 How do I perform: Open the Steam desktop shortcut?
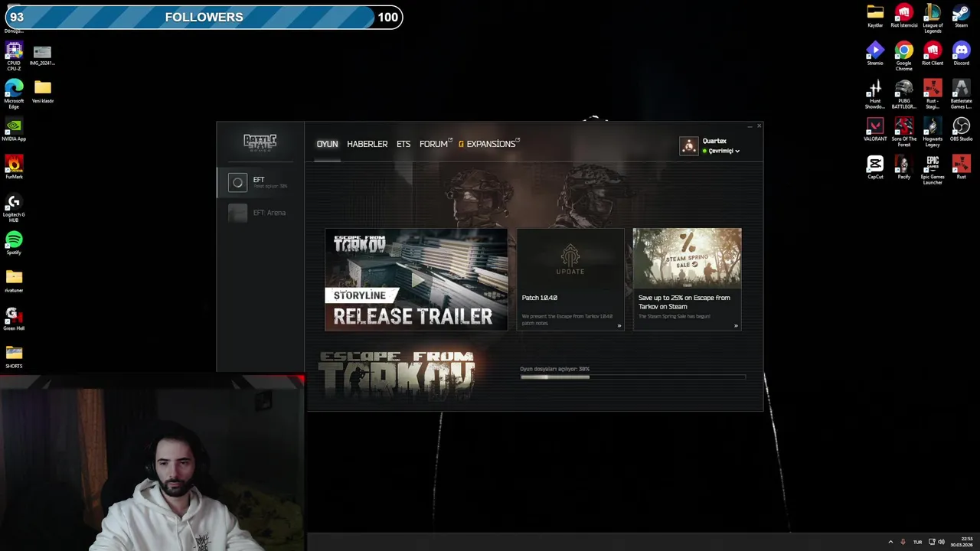(x=961, y=16)
